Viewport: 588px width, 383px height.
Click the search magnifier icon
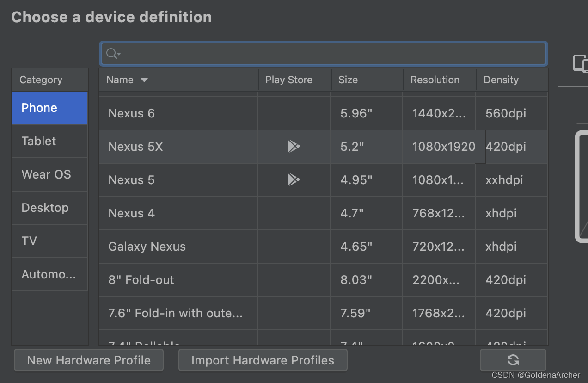click(x=111, y=54)
